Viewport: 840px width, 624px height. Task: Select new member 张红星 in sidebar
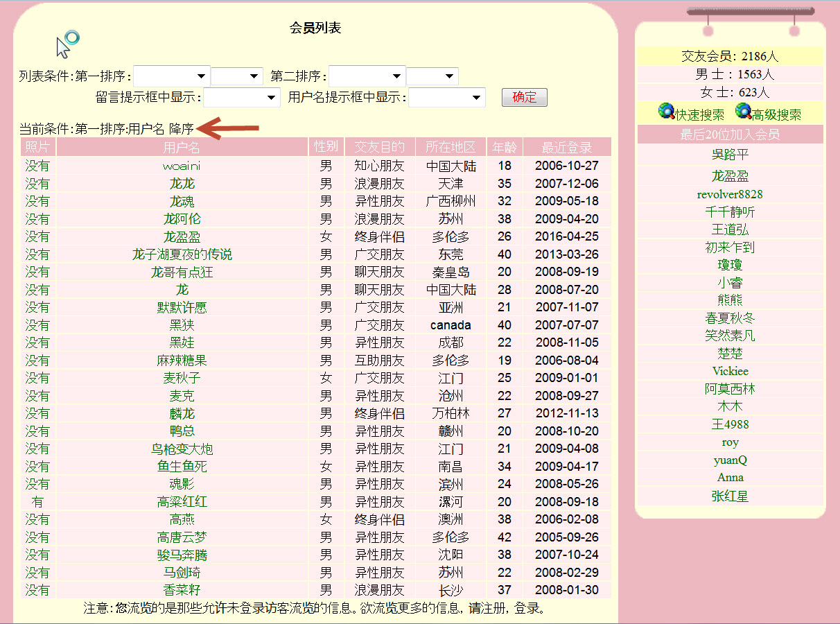(x=730, y=496)
